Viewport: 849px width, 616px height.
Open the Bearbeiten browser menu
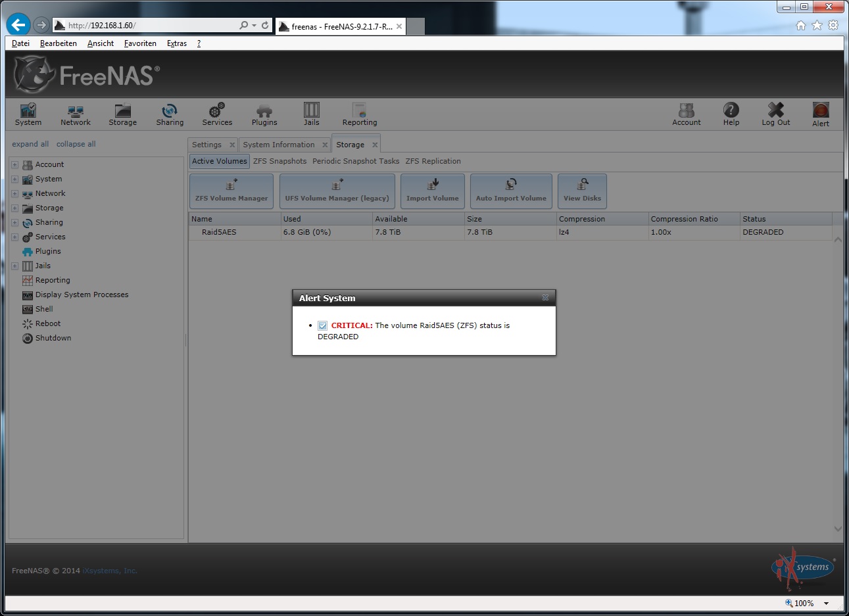pos(59,43)
